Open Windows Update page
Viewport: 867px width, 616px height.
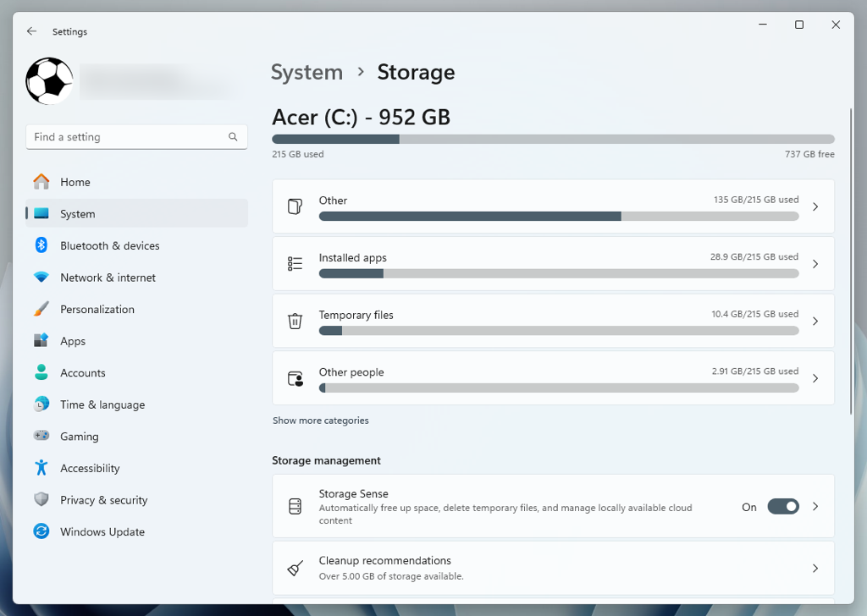click(x=136, y=531)
